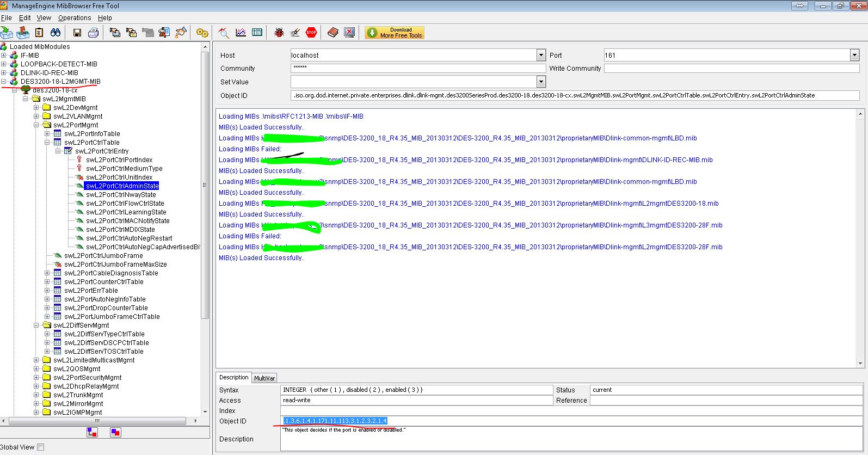Open the SNMP table view icon
The image size is (868, 455).
(257, 33)
